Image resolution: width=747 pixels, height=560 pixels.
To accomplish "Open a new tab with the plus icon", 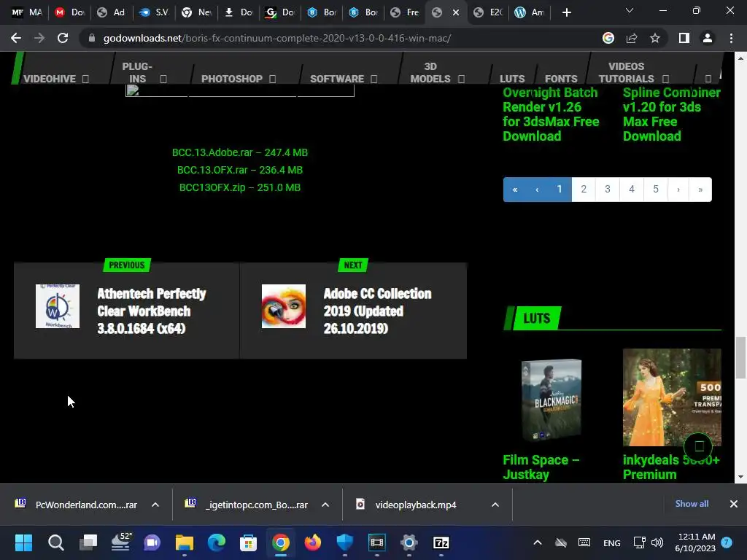I will pos(566,12).
